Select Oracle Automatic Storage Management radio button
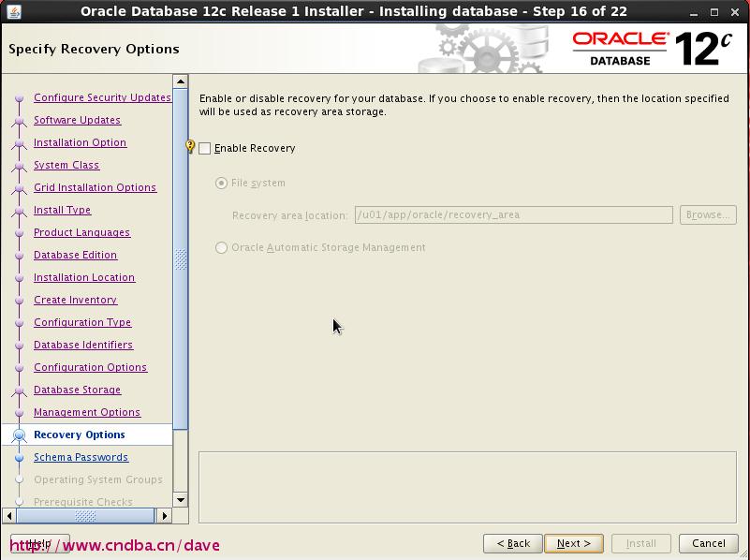This screenshot has width=750, height=560. [x=221, y=248]
